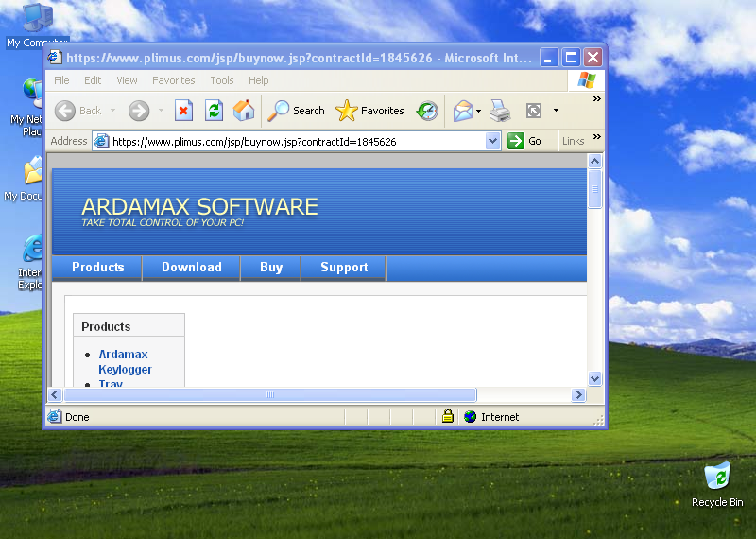Click the IE icon in title bar
This screenshot has height=539, width=756.
pyautogui.click(x=55, y=58)
